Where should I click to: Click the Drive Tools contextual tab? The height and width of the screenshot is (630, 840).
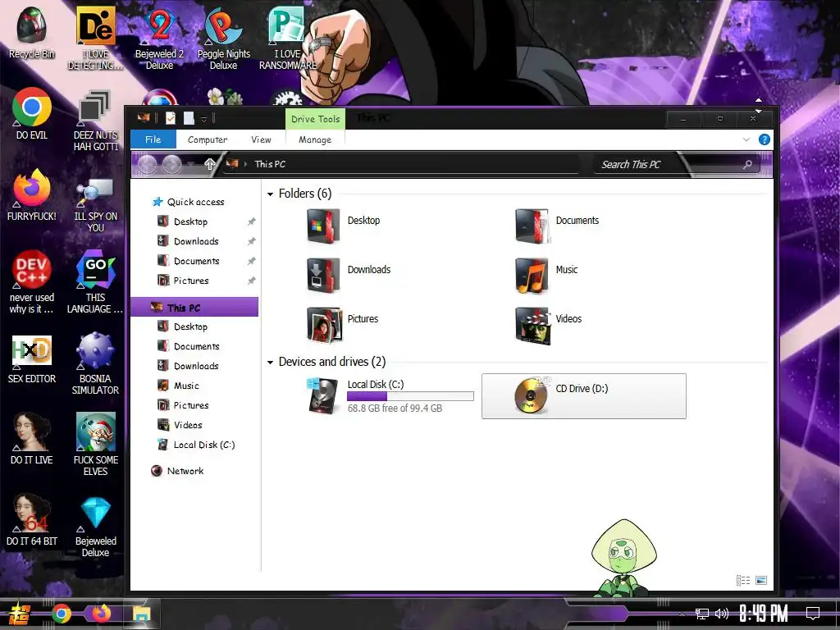tap(316, 119)
